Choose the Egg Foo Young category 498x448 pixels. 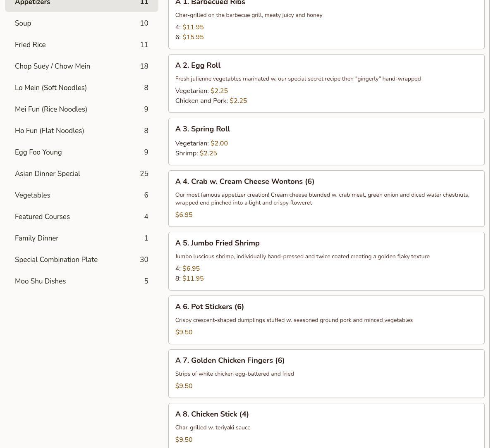point(81,152)
